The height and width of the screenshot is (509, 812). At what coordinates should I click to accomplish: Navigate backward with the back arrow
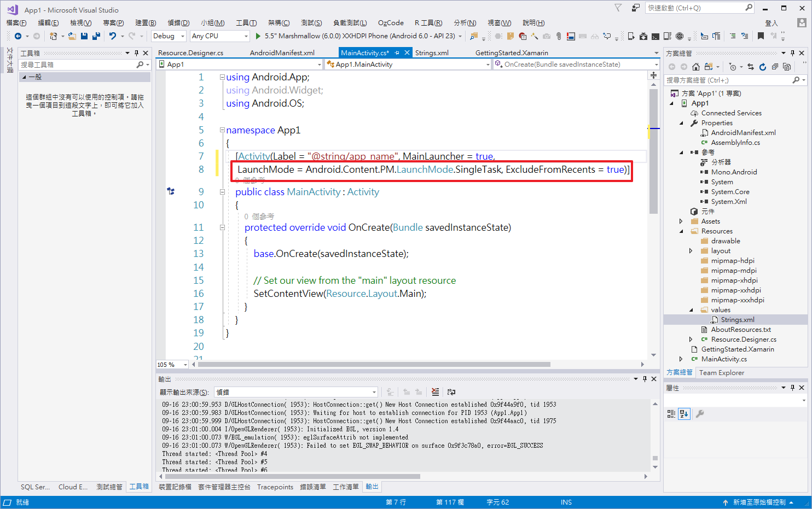(18, 36)
